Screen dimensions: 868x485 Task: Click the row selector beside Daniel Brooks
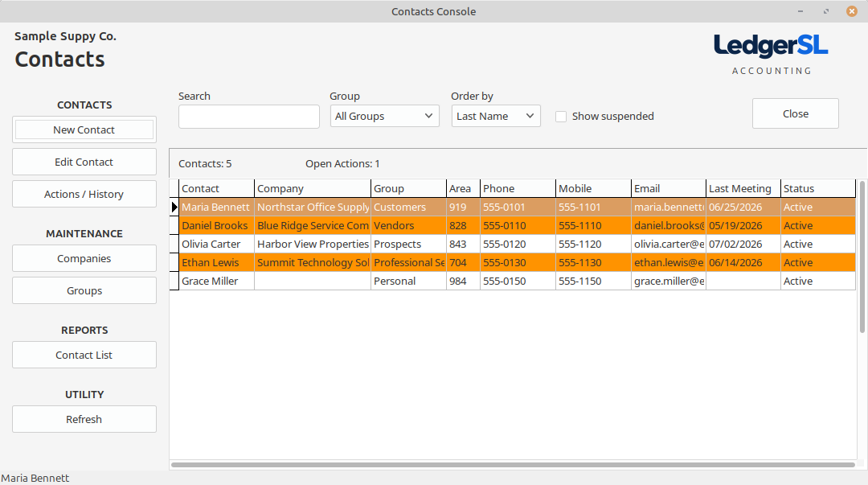pyautogui.click(x=174, y=225)
